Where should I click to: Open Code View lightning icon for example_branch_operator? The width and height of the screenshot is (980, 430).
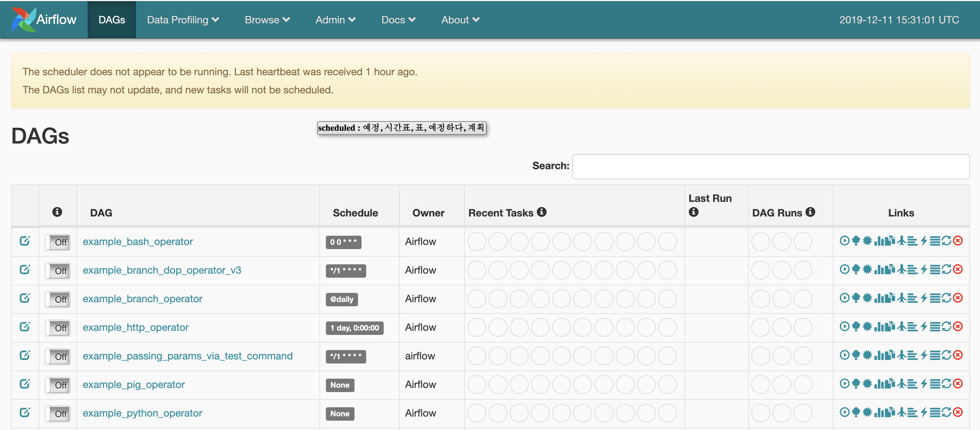(924, 298)
